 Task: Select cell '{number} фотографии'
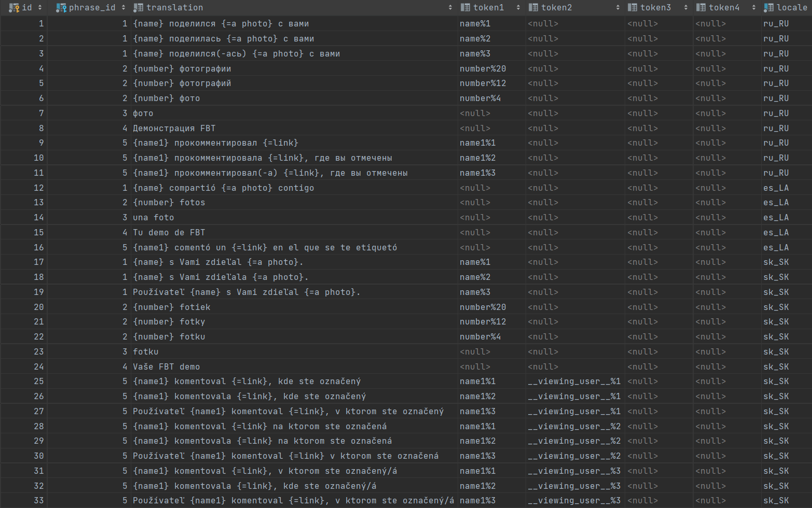(294, 69)
